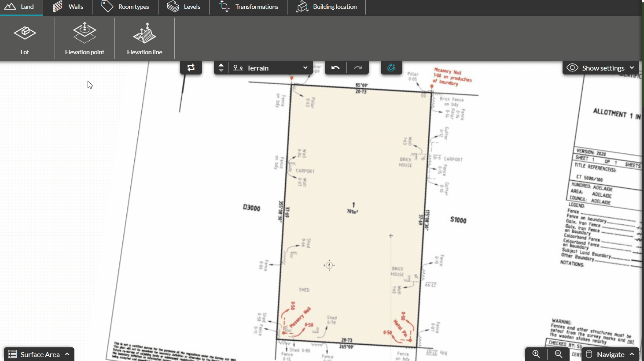Image resolution: width=644 pixels, height=361 pixels.
Task: Open the Building location tab
Action: (x=326, y=7)
